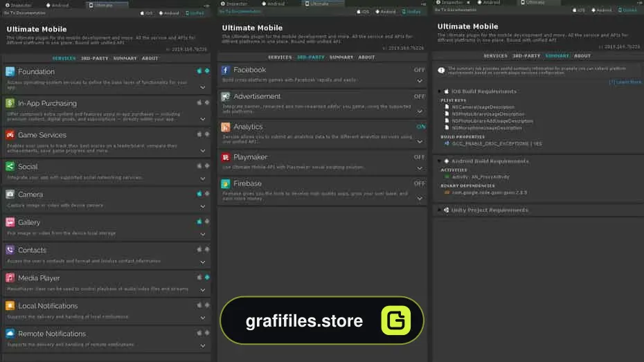644x362 pixels.
Task: Click the In-App Purchasing dollar icon
Action: [x=10, y=103]
